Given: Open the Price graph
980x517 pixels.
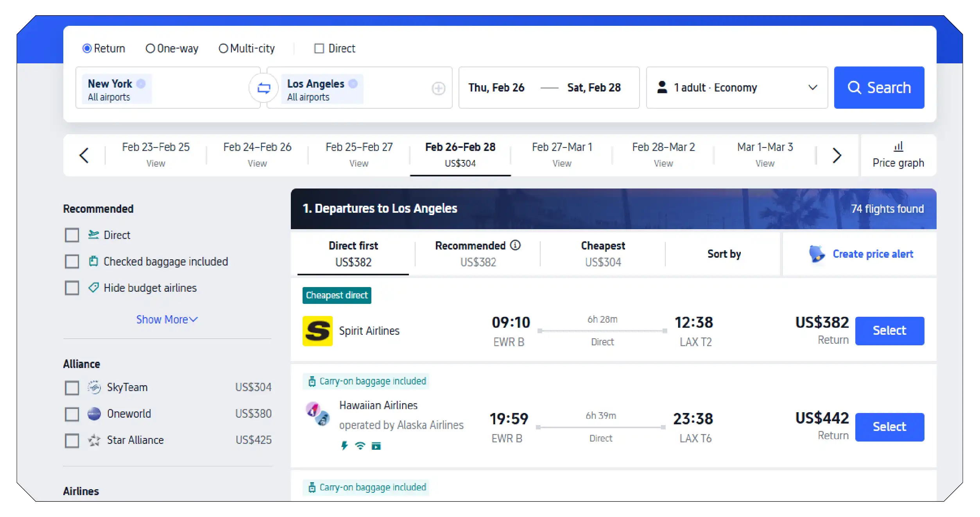Looking at the screenshot, I should point(898,155).
